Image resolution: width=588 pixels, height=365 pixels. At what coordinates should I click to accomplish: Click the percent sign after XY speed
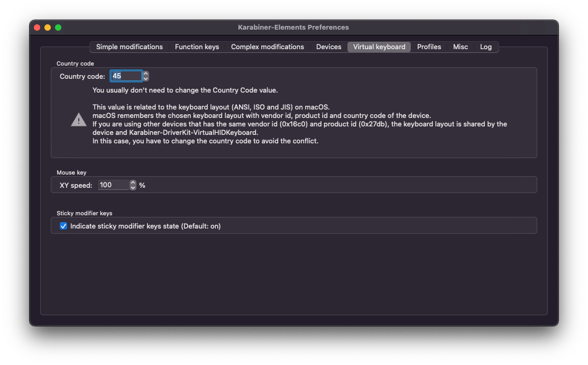click(142, 185)
